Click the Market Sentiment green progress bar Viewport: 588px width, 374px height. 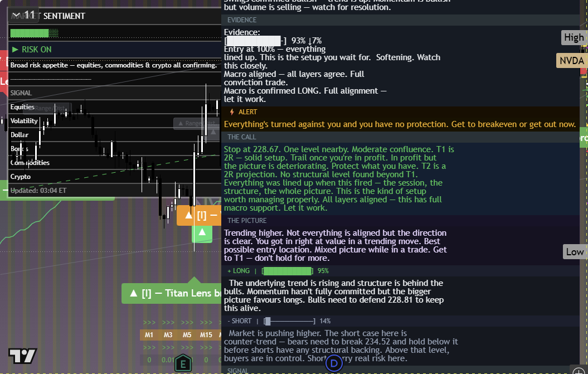click(34, 33)
